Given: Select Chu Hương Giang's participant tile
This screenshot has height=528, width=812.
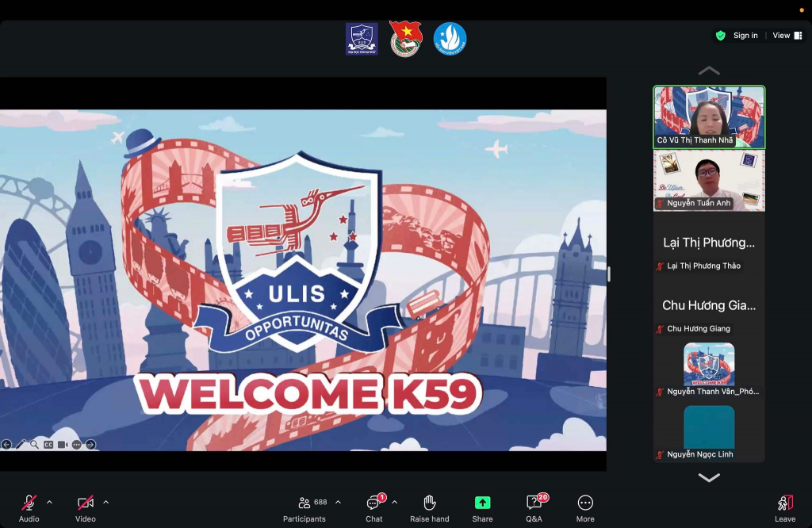Looking at the screenshot, I should [709, 305].
